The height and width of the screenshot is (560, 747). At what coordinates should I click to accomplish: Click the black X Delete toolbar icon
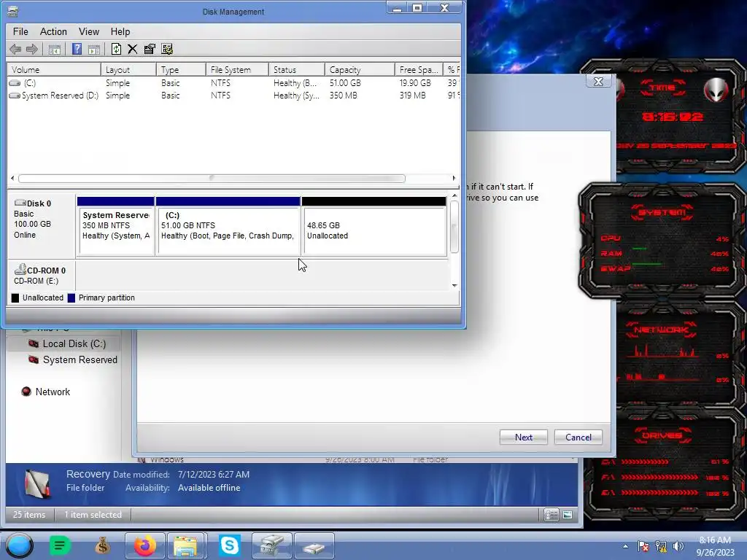133,49
